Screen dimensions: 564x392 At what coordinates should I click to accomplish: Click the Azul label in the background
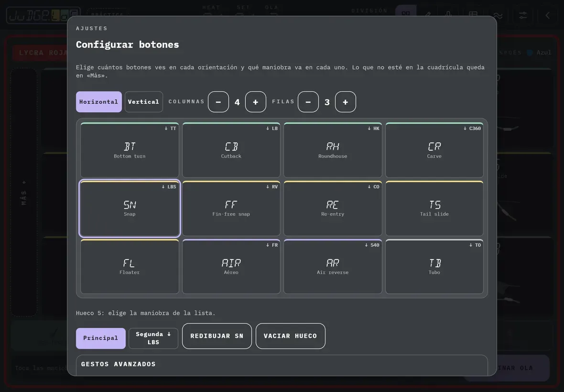(543, 53)
